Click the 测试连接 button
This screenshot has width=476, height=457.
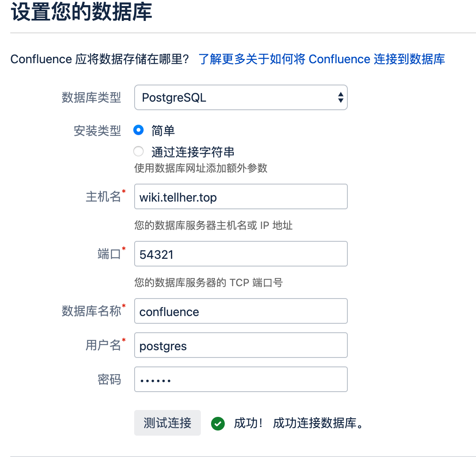(167, 423)
